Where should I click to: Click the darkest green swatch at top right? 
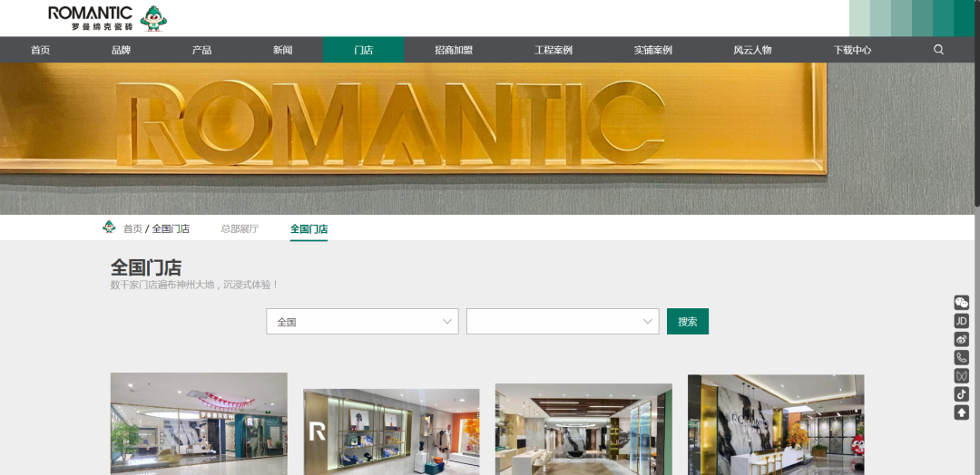click(x=964, y=17)
